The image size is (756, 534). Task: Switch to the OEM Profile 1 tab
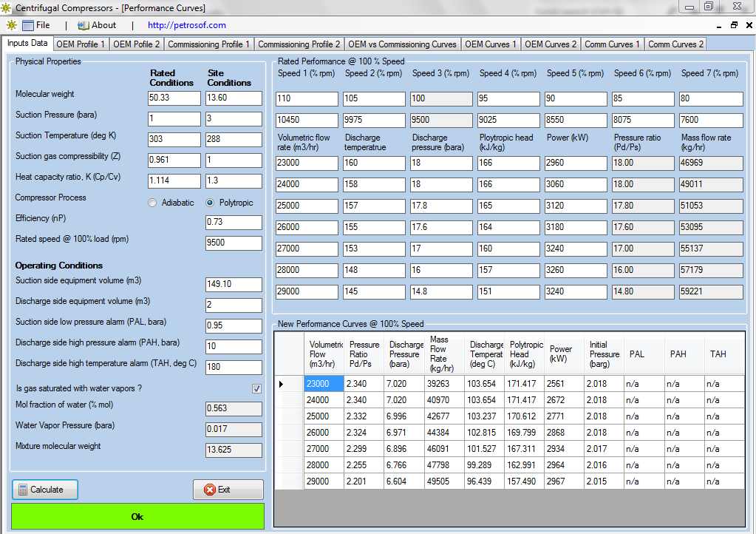pos(81,44)
